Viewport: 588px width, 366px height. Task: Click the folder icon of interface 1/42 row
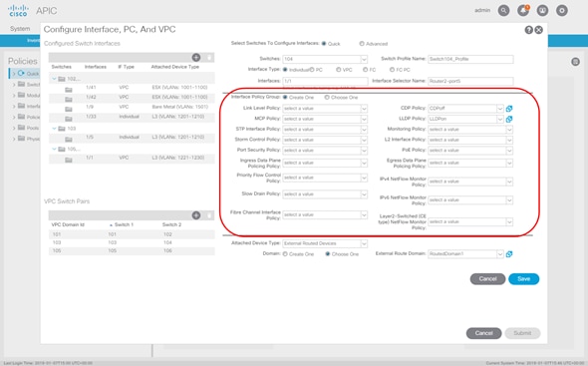tap(68, 100)
